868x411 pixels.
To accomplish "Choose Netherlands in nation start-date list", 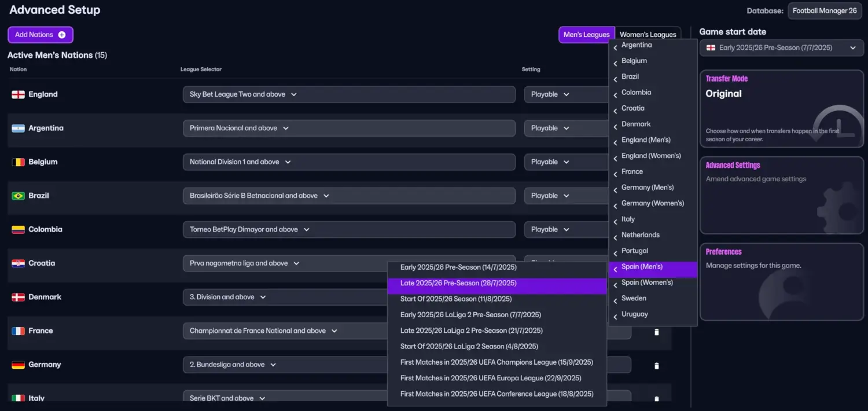I will click(653, 235).
